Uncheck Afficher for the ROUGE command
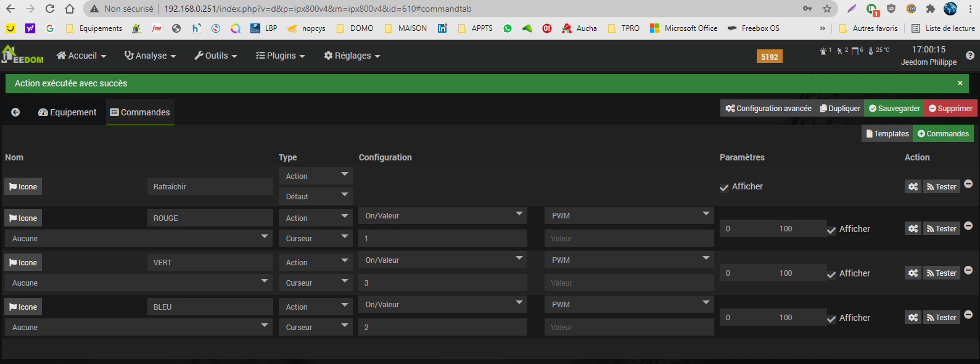 [831, 230]
